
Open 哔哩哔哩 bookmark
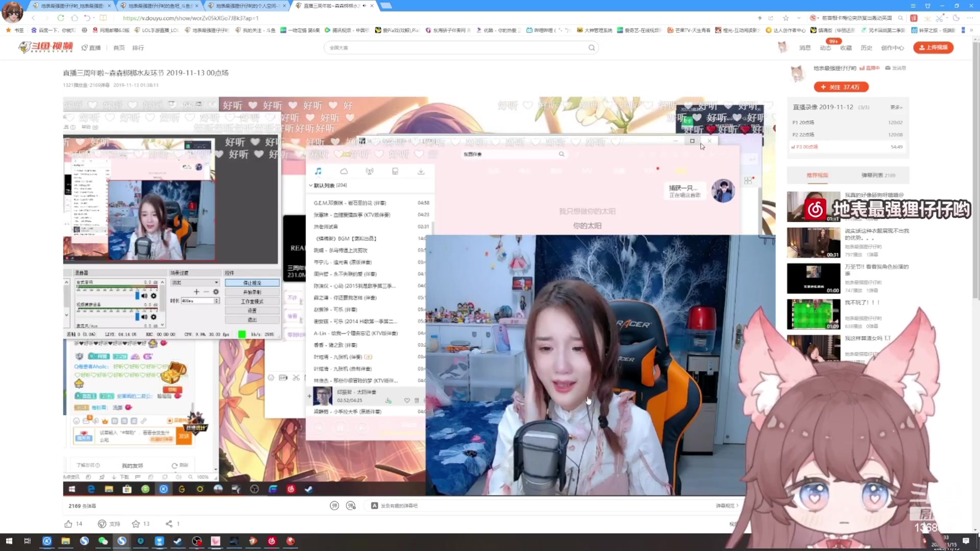(548, 30)
